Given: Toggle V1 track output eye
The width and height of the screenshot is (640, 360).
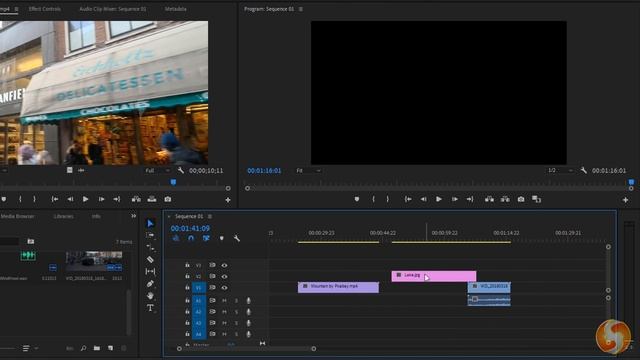Looking at the screenshot, I should click(224, 287).
